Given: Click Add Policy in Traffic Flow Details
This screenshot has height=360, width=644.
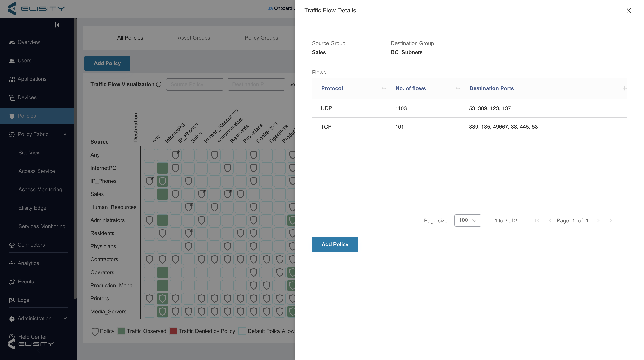Looking at the screenshot, I should (335, 244).
